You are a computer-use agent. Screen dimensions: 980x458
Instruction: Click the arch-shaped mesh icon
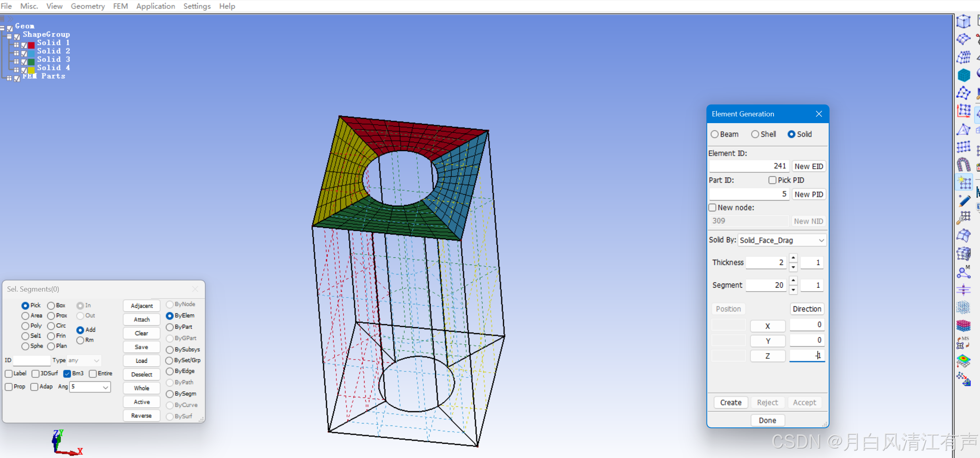[x=963, y=164]
